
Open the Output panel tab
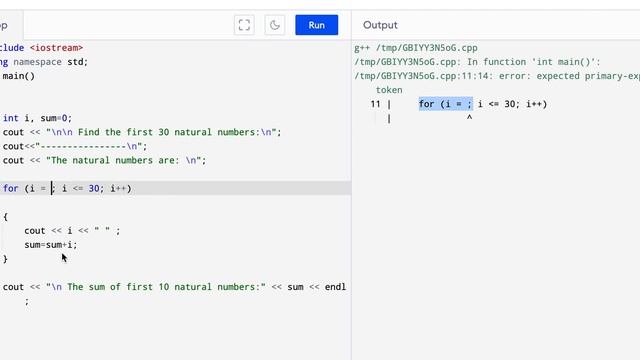pos(380,25)
